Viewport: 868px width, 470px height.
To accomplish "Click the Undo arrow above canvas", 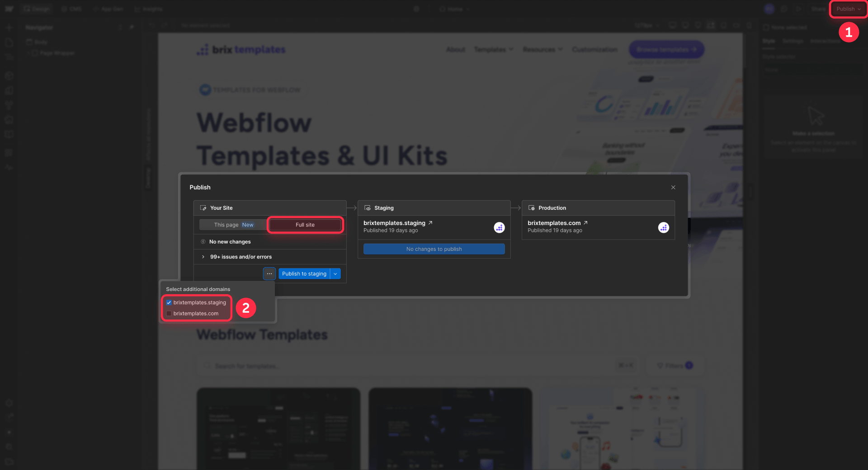I will point(152,26).
